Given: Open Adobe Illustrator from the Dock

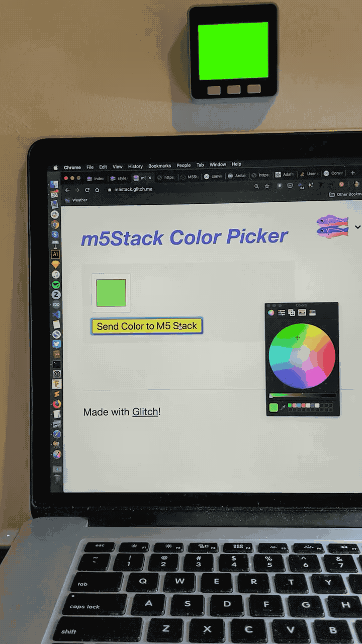Looking at the screenshot, I should coord(56,254).
